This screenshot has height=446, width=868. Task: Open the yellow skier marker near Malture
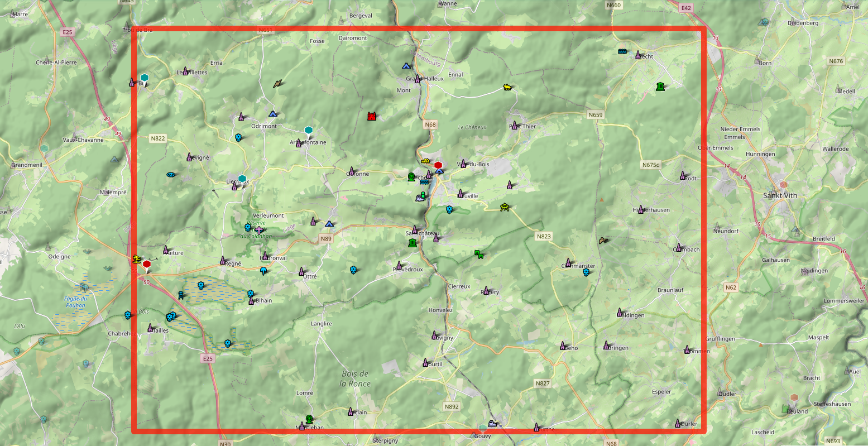click(x=136, y=258)
